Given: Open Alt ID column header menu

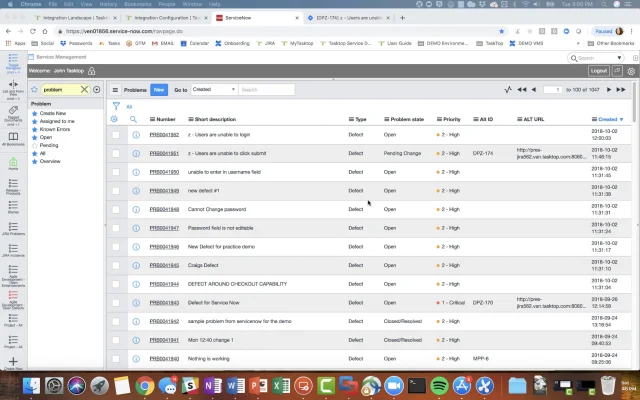Looking at the screenshot, I should (476, 119).
